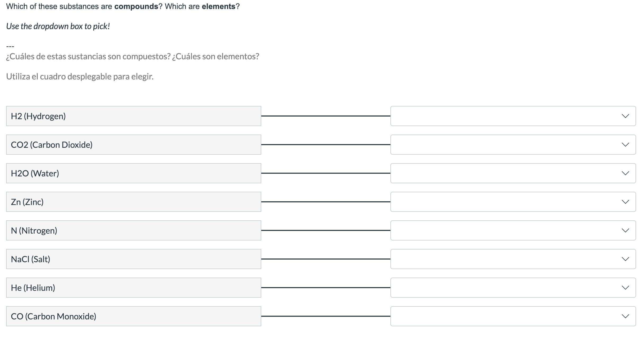This screenshot has width=644, height=339.
Task: Click the H2 (Hydrogen) label box
Action: pyautogui.click(x=133, y=116)
